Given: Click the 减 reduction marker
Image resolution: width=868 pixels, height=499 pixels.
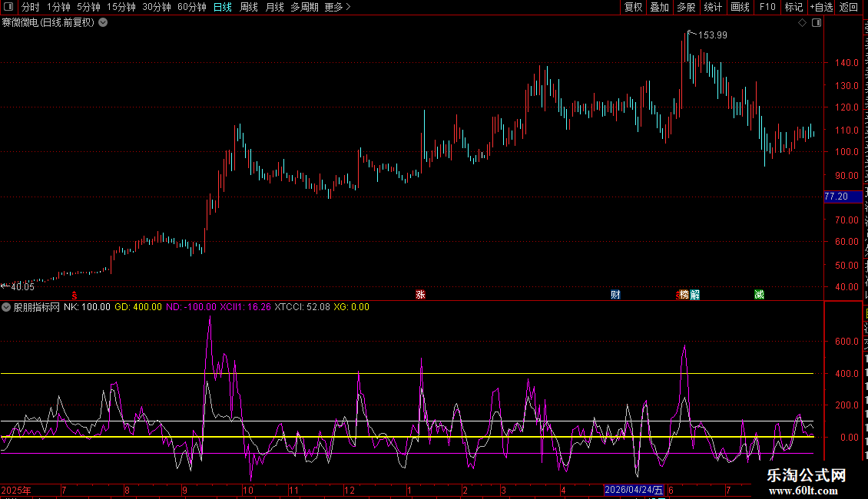Looking at the screenshot, I should 760,295.
